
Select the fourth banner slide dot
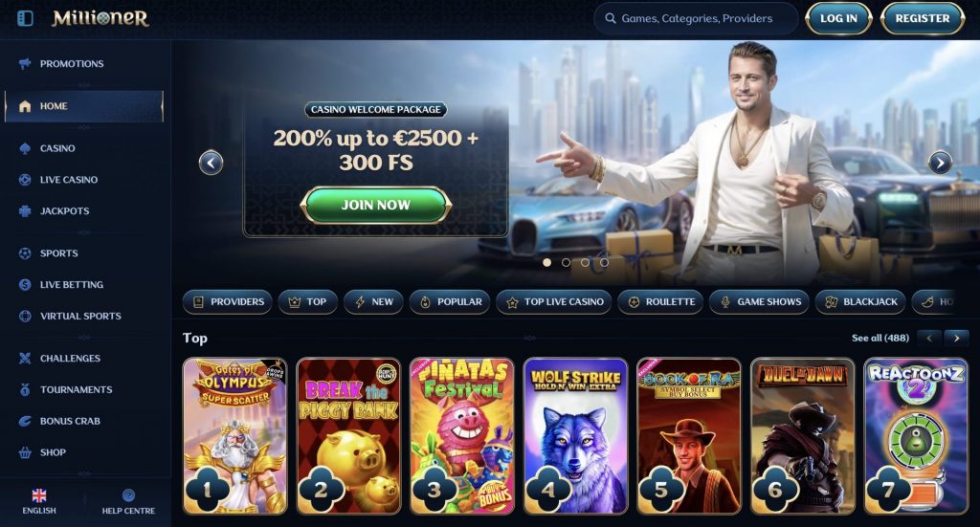[x=605, y=263]
